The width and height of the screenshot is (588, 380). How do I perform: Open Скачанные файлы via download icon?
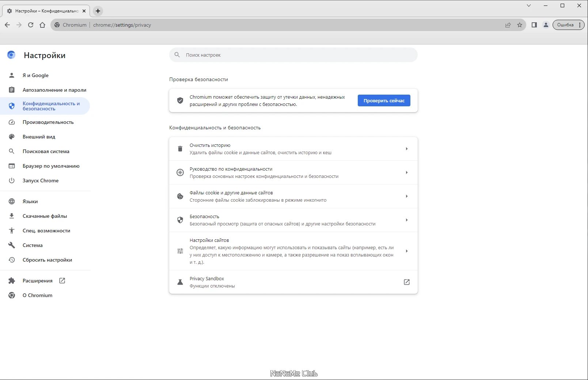(x=12, y=216)
